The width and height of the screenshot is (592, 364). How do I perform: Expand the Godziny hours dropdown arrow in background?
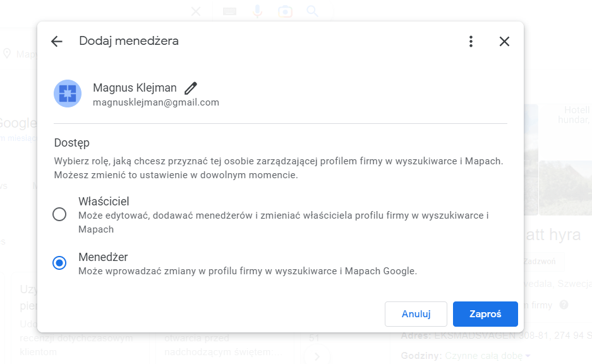tap(528, 356)
